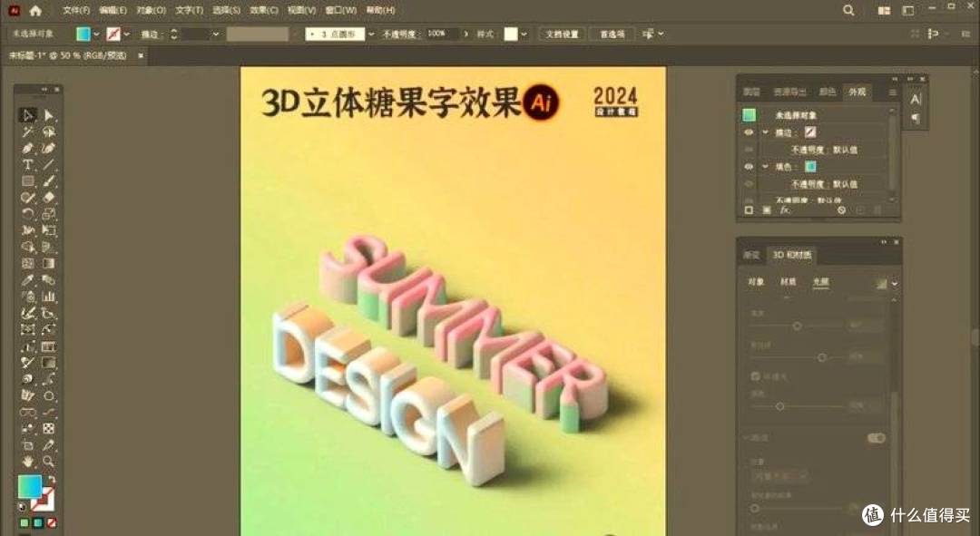Click the opacity 100% input field
This screenshot has width=980, height=536.
pyautogui.click(x=442, y=34)
